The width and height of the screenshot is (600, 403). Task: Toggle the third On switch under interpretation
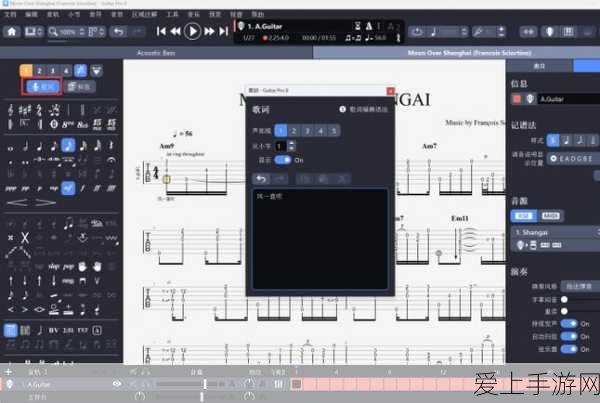[x=569, y=349]
